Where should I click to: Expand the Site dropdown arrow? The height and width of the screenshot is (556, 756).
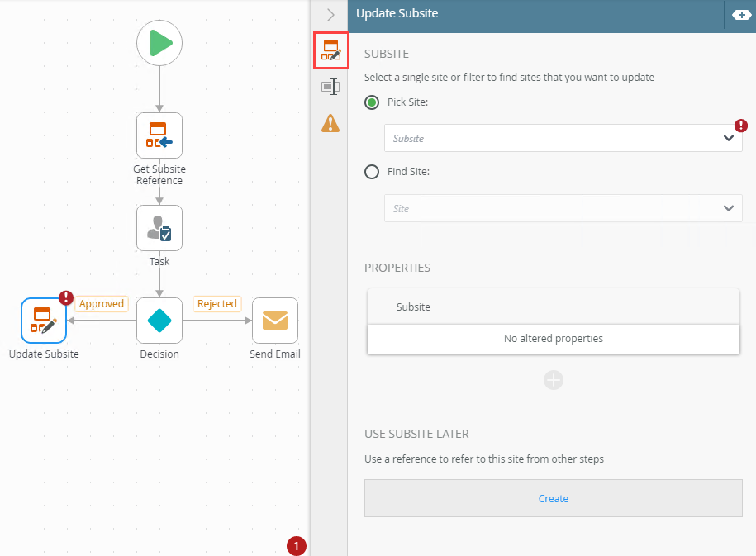[728, 208]
